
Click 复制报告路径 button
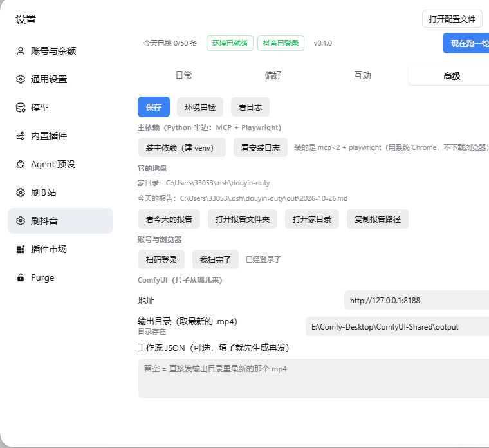tap(377, 219)
